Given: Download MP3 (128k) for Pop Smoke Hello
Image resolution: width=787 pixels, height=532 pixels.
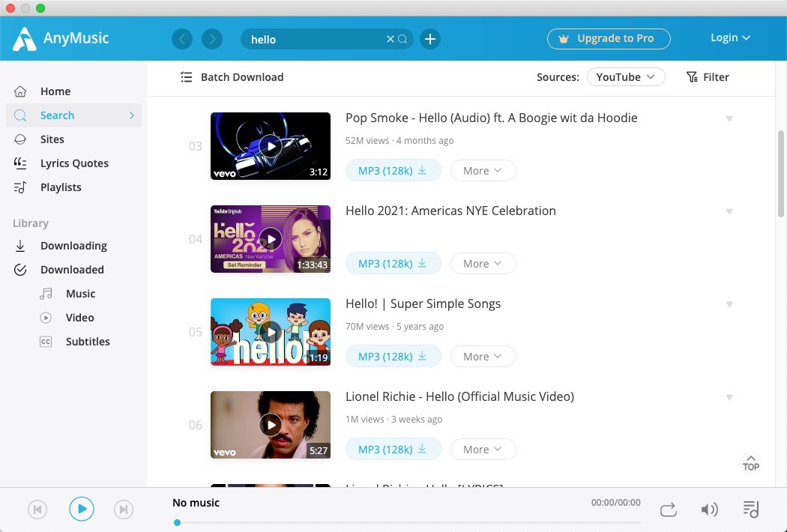Looking at the screenshot, I should point(393,171).
